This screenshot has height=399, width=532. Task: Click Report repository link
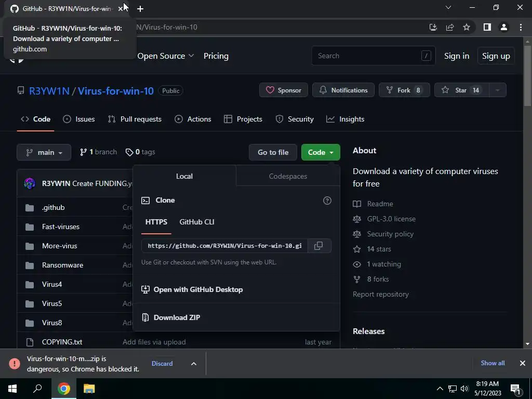pyautogui.click(x=381, y=294)
